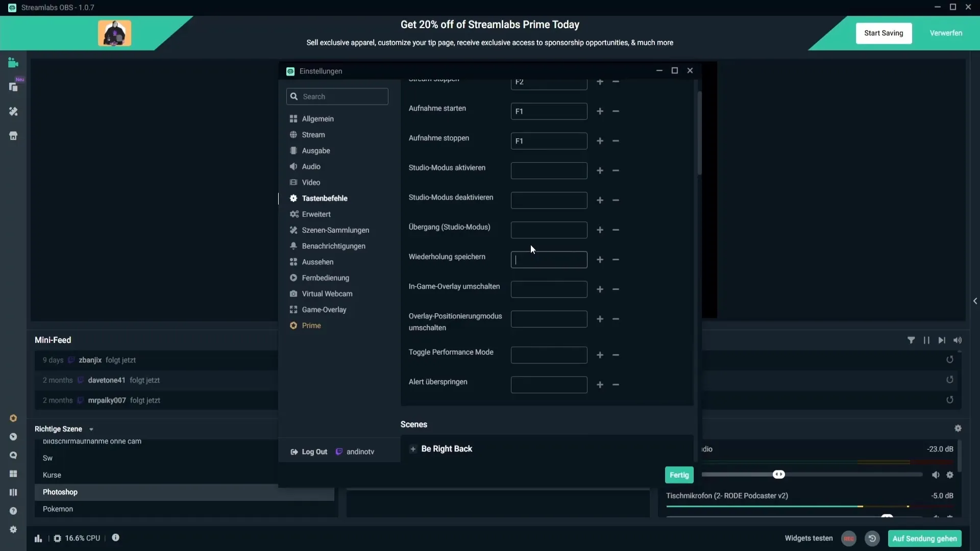Mute the desktop audio source speaker icon
This screenshot has width=980, height=551.
936,475
